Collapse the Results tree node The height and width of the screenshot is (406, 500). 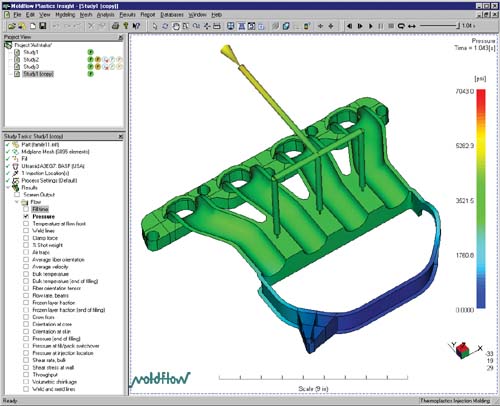[8, 188]
